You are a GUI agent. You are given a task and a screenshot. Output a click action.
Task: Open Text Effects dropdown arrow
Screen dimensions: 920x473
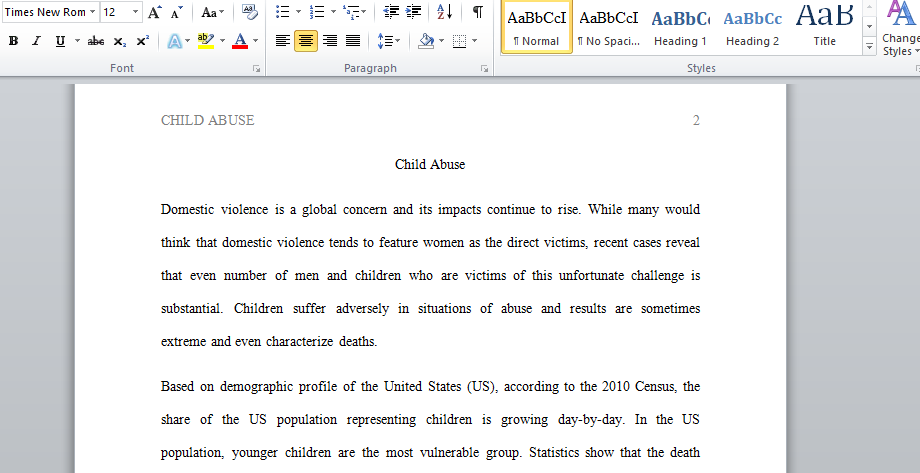tap(187, 41)
